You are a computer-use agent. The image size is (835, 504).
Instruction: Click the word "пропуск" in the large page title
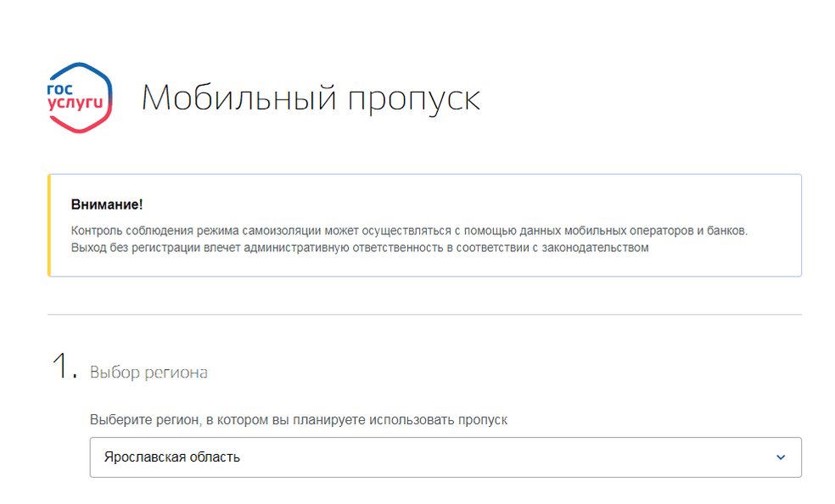pyautogui.click(x=413, y=99)
